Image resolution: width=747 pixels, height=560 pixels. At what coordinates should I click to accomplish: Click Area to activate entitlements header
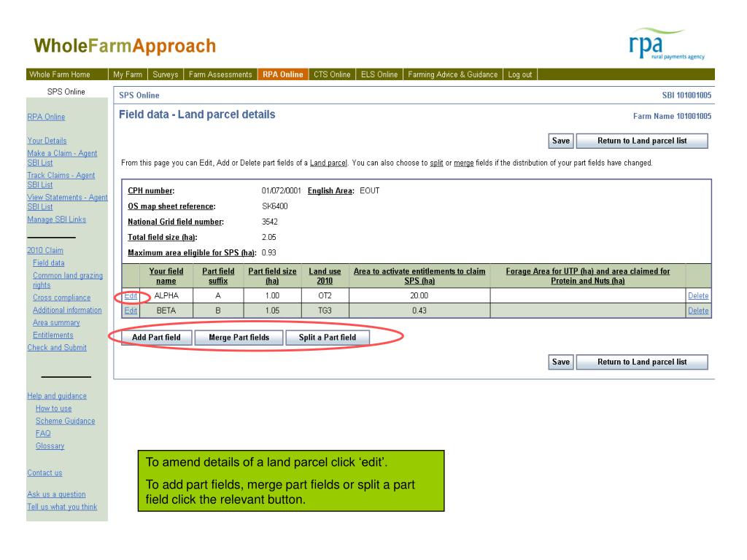pyautogui.click(x=419, y=276)
